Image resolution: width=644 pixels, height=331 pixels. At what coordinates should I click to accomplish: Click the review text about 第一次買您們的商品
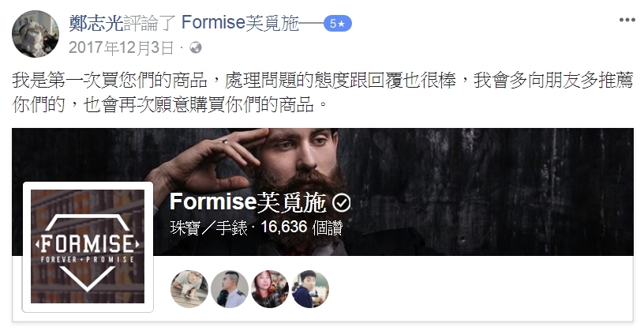323,92
